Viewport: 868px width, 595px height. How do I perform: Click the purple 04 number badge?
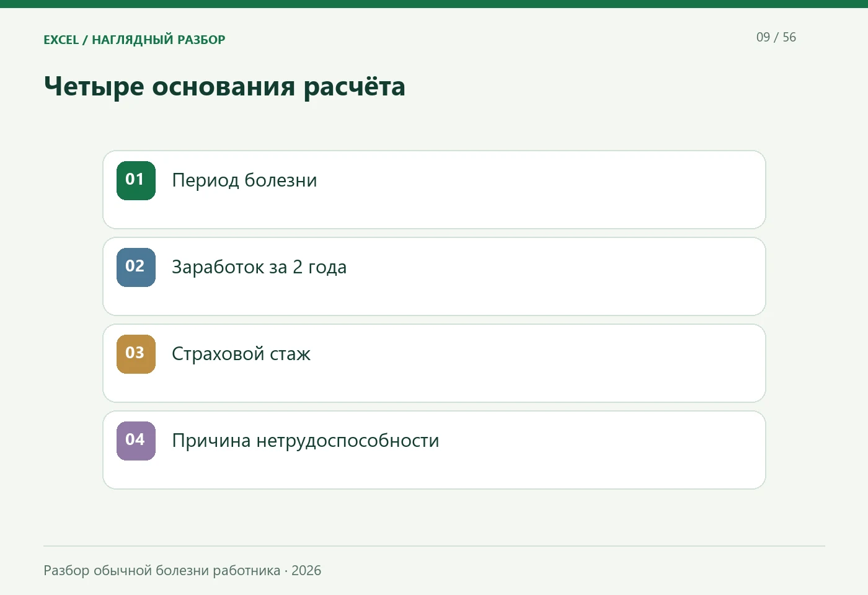(136, 441)
